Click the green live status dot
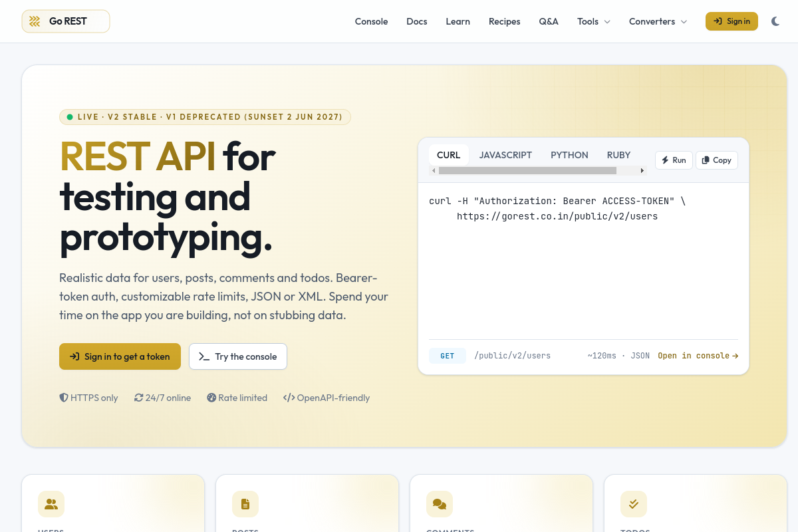The width and height of the screenshot is (798, 532). coord(70,117)
